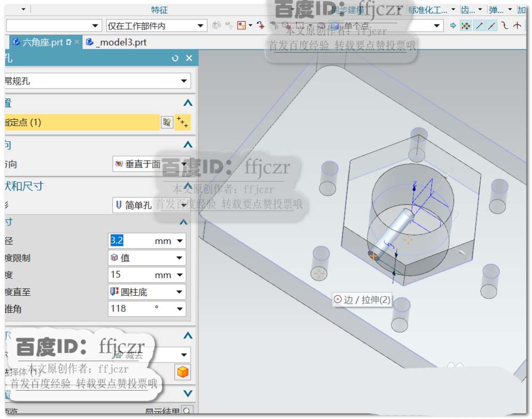Switch to the 六角座.prt tab
The height and width of the screenshot is (419, 532).
click(x=42, y=43)
